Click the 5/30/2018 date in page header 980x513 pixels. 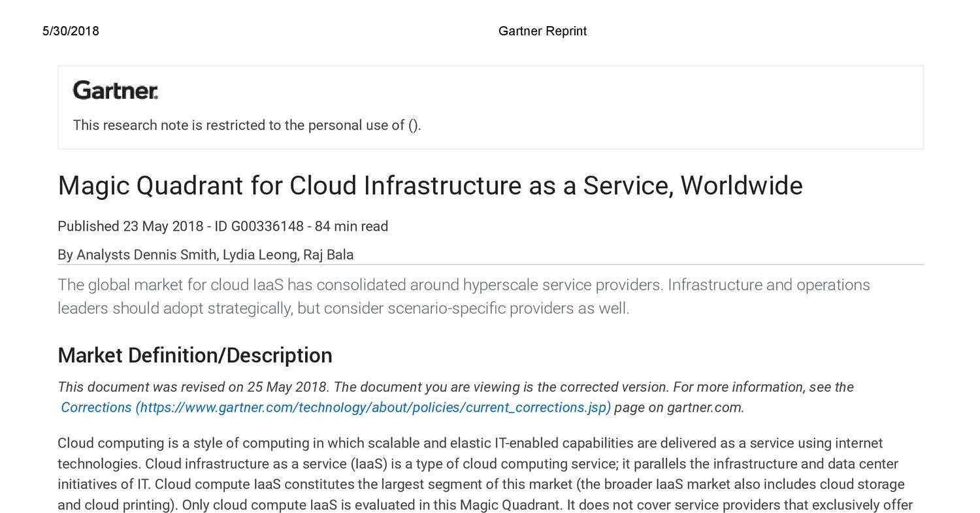coord(71,31)
